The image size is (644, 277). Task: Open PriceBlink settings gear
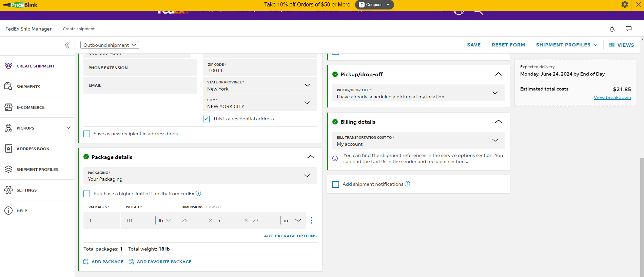coord(625,4)
